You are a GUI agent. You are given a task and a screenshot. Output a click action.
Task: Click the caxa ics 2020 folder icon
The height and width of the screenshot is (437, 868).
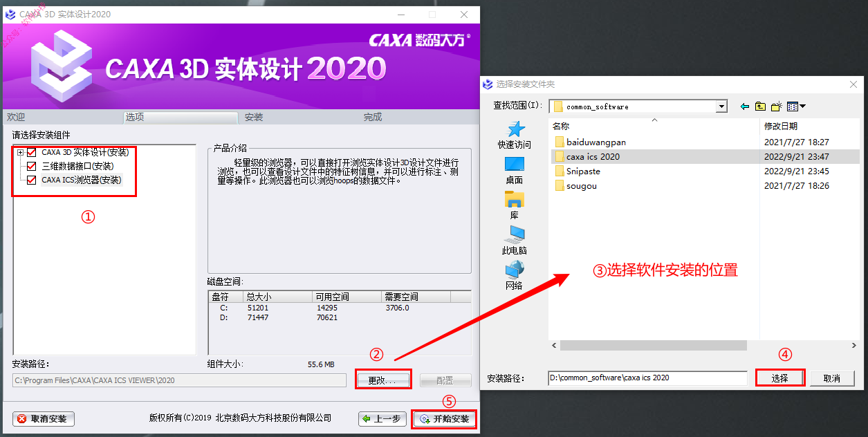pyautogui.click(x=560, y=156)
